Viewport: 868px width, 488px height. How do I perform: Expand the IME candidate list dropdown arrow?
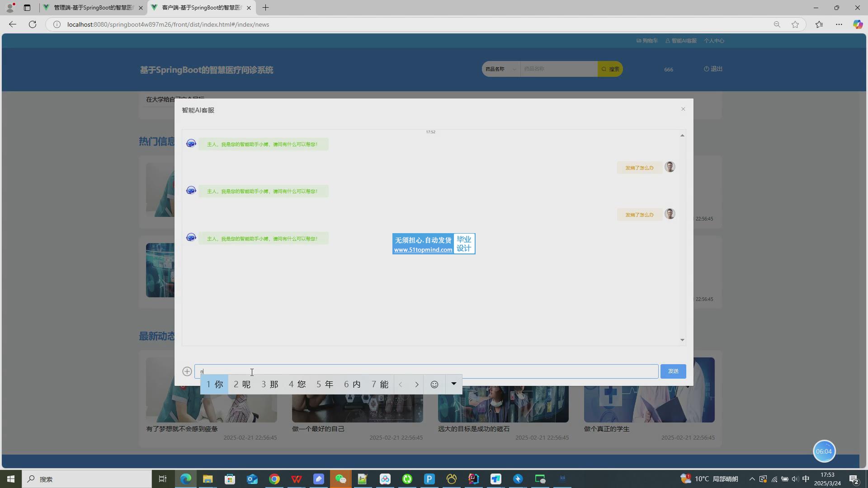coord(453,384)
